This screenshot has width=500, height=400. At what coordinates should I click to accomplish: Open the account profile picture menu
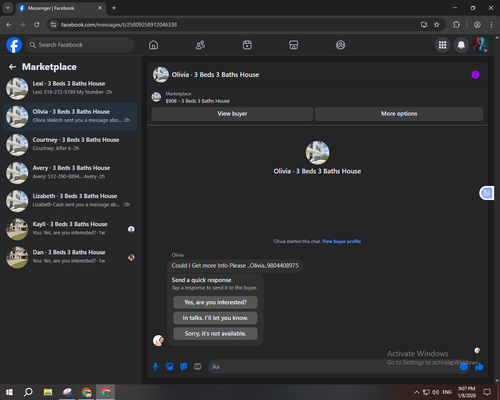point(480,45)
